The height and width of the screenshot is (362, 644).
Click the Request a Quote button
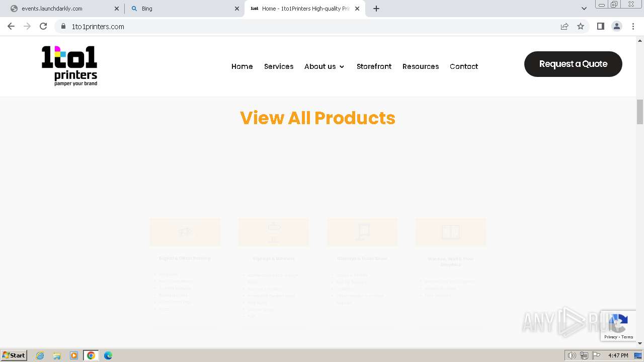pyautogui.click(x=573, y=64)
